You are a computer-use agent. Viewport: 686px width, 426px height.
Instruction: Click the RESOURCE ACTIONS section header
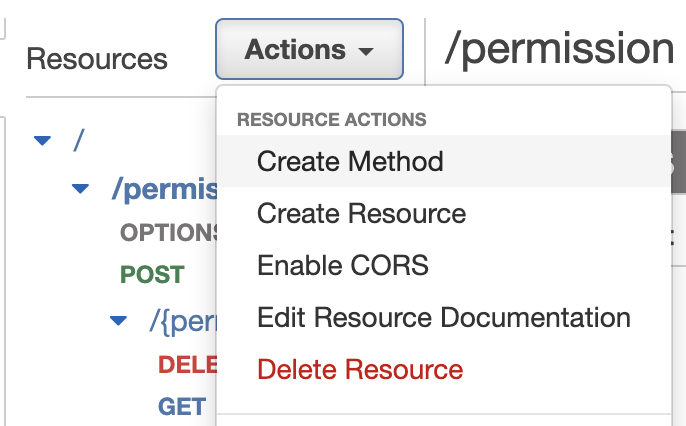tap(331, 120)
